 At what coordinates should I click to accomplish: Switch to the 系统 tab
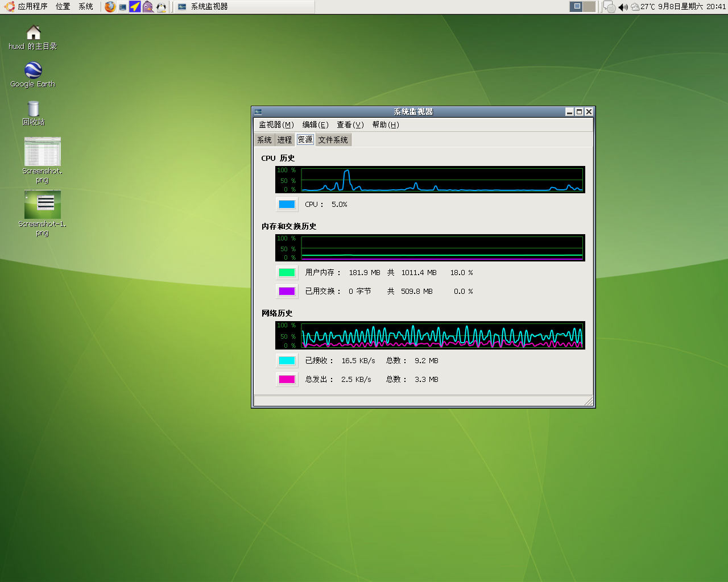pyautogui.click(x=264, y=140)
